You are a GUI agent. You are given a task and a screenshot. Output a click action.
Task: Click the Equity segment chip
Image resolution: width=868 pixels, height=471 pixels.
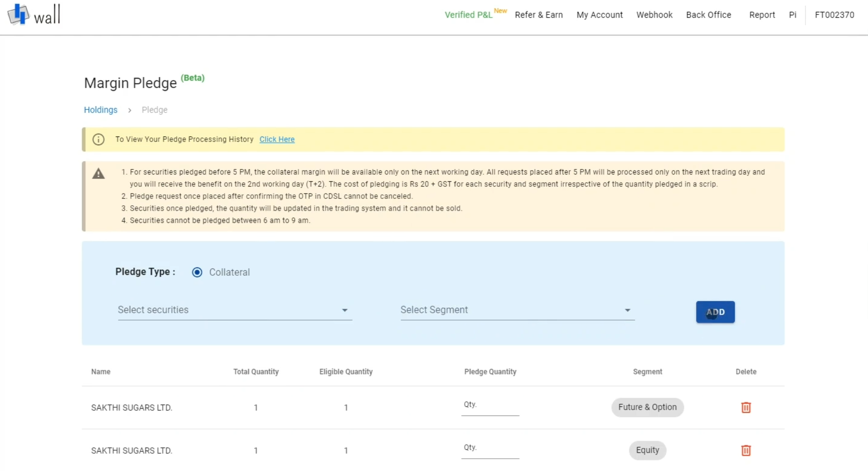[x=647, y=450]
